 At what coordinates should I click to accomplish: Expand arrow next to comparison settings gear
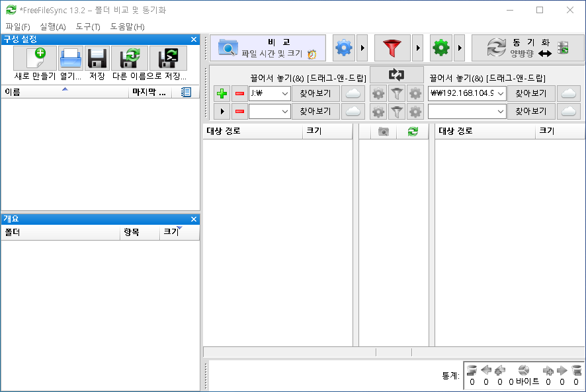(362, 48)
